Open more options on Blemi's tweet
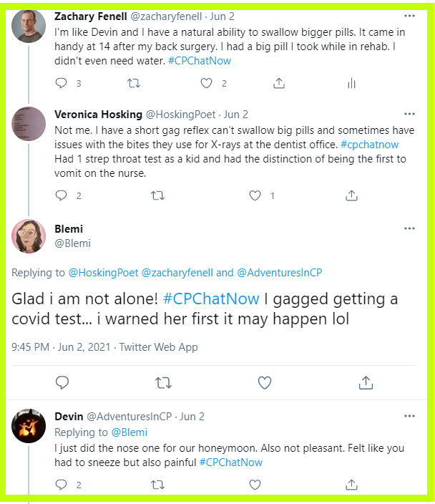 409,229
